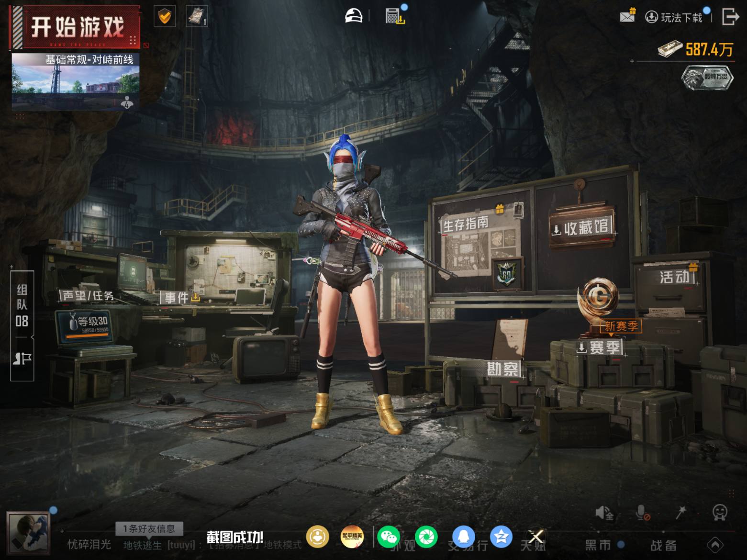The image size is (747, 560).
Task: Open 玩法下载 mode download menu
Action: (x=675, y=17)
